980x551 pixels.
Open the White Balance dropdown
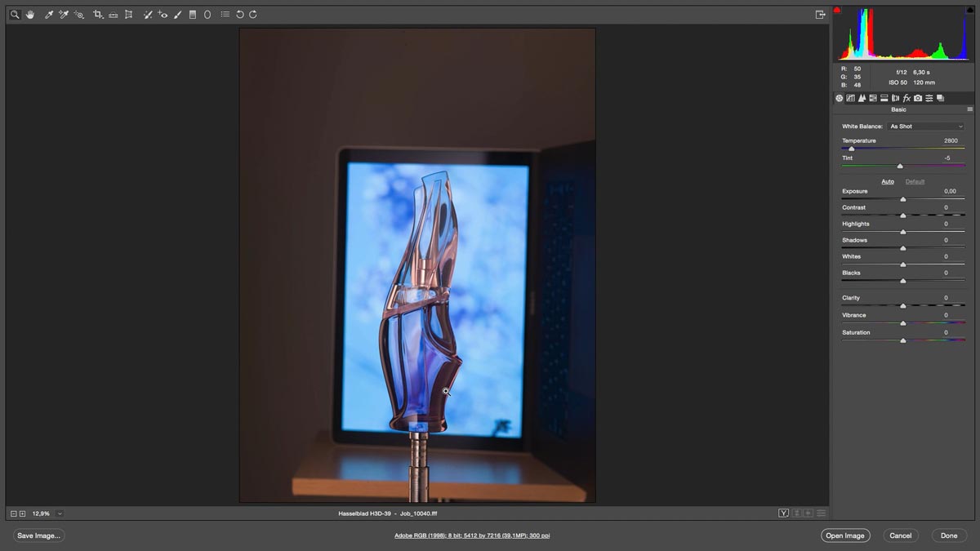point(926,127)
